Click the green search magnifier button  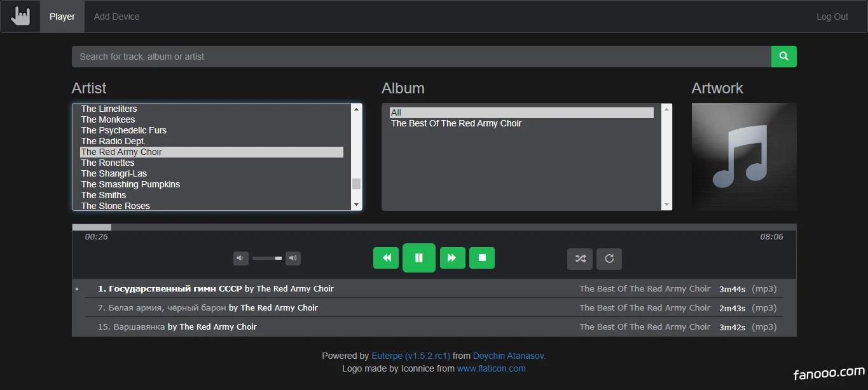(783, 57)
